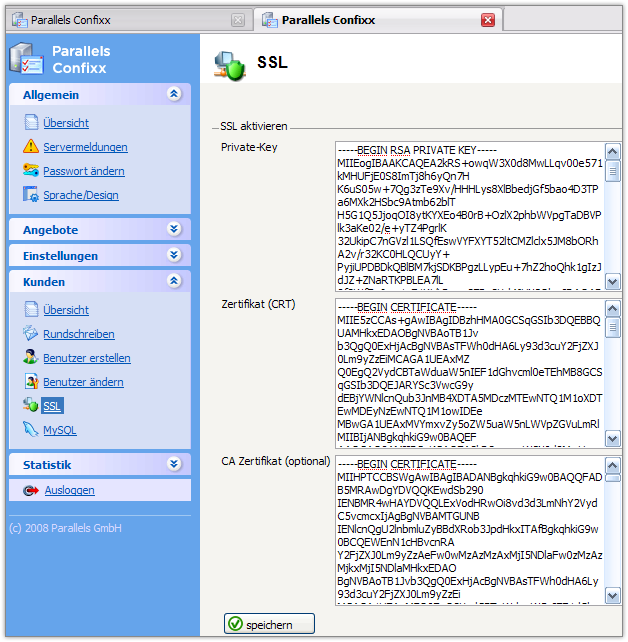Click the MySQL icon in sidebar
Screen dimensions: 628x642
pyautogui.click(x=31, y=430)
